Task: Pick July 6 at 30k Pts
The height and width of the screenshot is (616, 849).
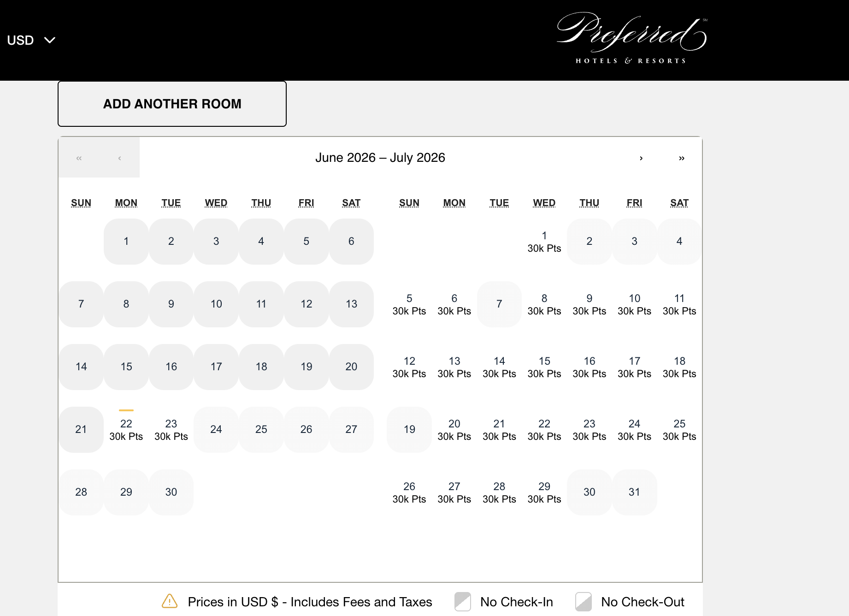Action: click(454, 304)
